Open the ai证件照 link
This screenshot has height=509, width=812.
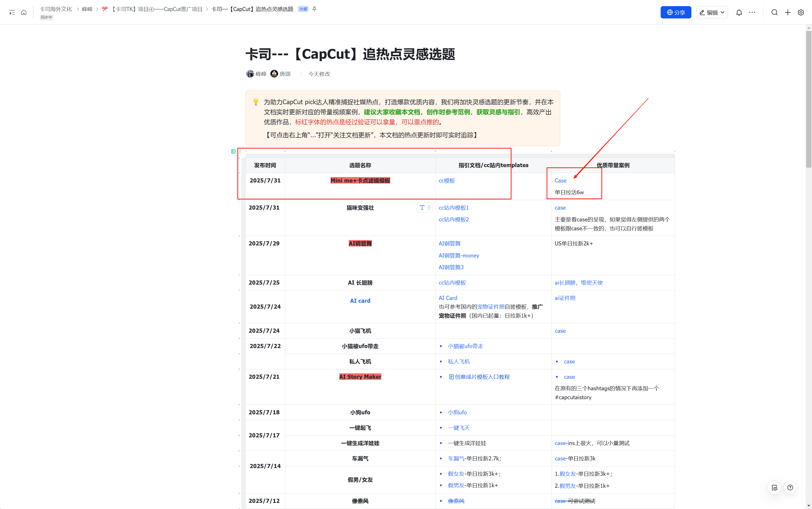[565, 298]
